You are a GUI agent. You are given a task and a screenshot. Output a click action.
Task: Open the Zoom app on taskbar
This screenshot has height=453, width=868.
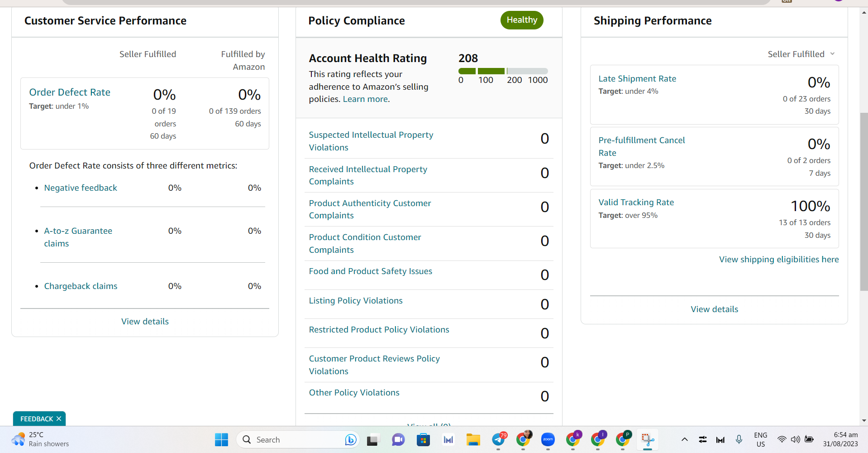548,439
